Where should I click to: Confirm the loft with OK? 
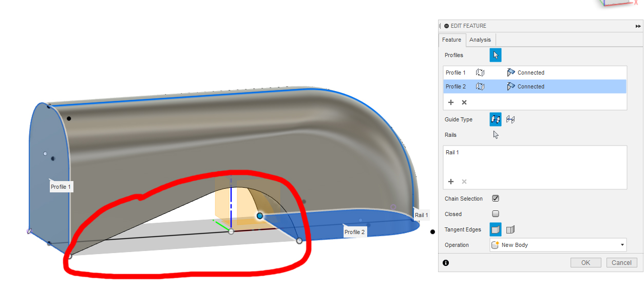click(585, 262)
